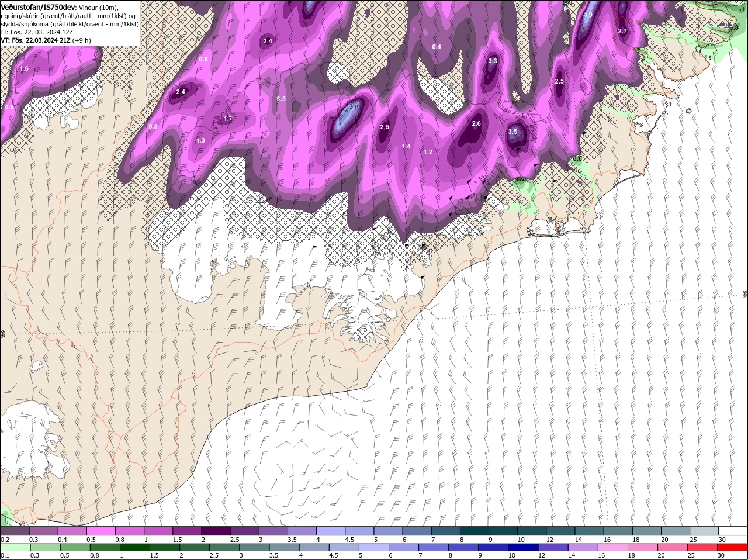
Task: Click the dark teal 8 swatch, upper legend row
Action: coord(475,531)
